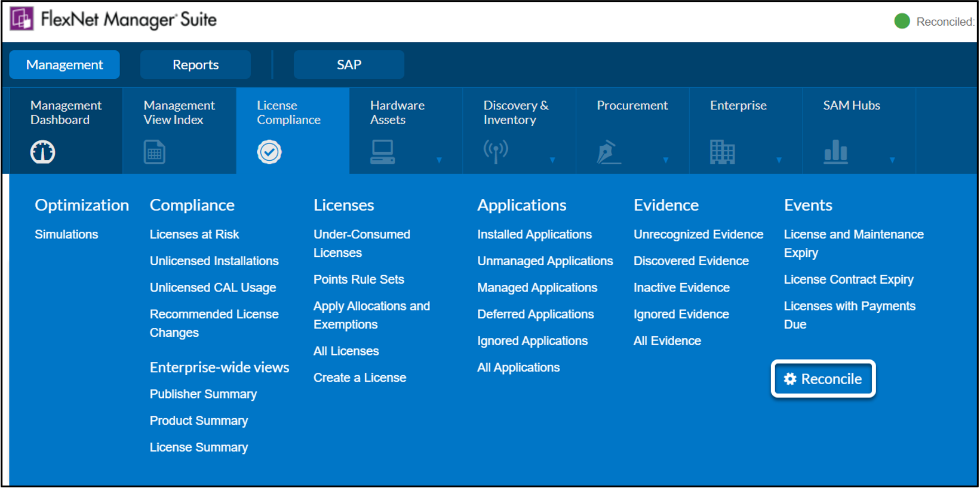Image resolution: width=980 pixels, height=488 pixels.
Task: Expand the Procurement menu dropdown arrow
Action: [665, 160]
